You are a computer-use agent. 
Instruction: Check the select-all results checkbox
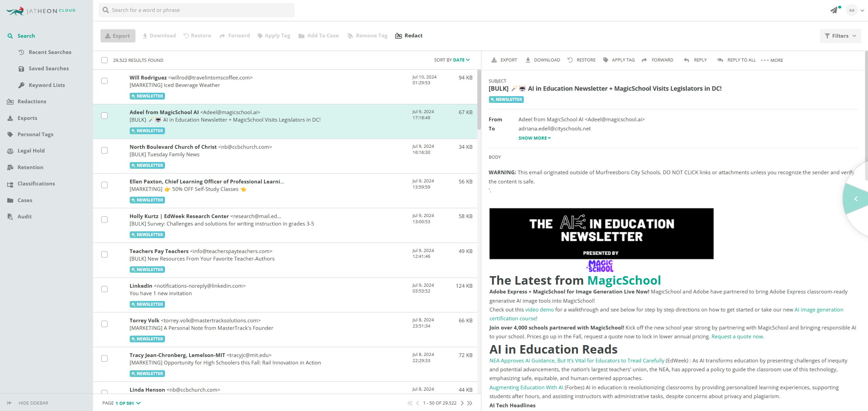tap(104, 60)
